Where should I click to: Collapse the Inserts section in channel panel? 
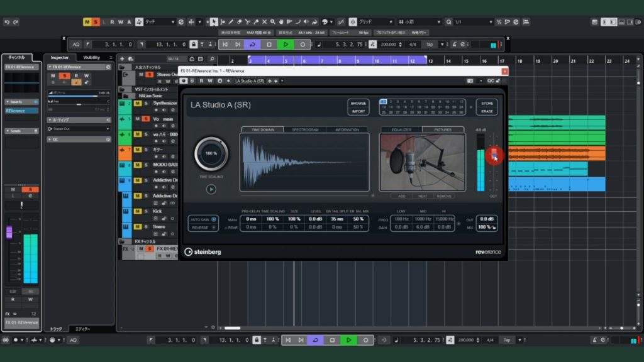(8, 102)
